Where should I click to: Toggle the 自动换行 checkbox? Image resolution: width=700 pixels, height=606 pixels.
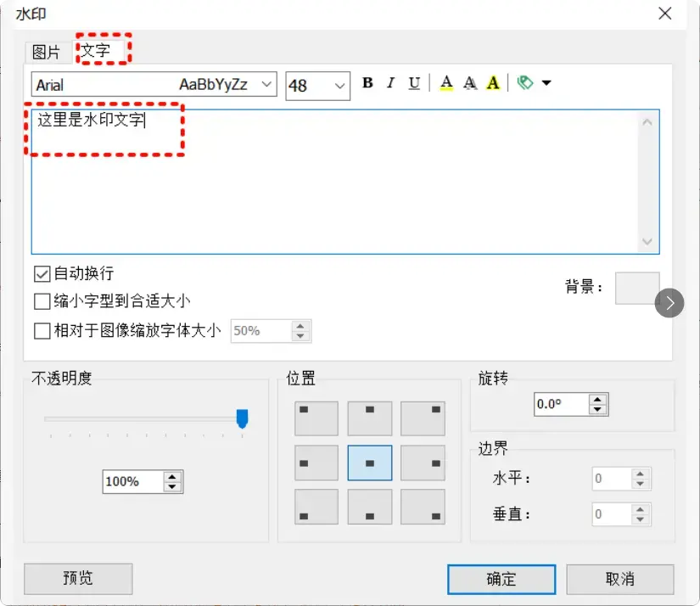pyautogui.click(x=41, y=273)
